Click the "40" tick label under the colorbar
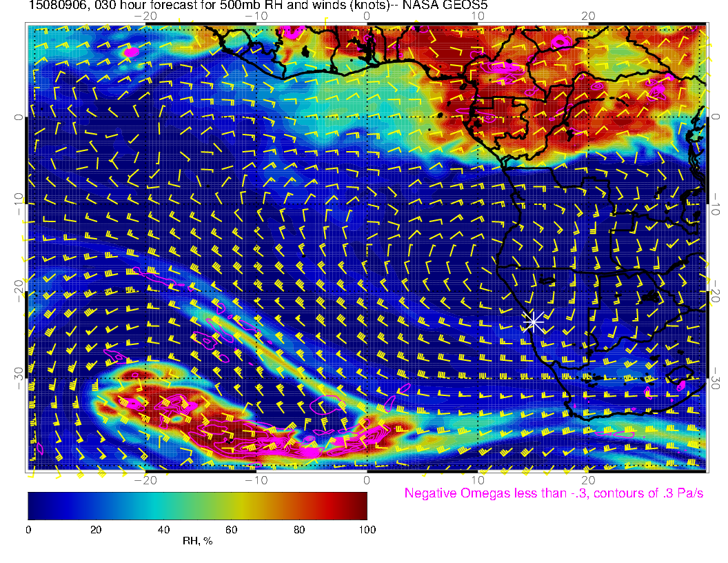Viewport: 728px width, 563px height. (x=163, y=529)
